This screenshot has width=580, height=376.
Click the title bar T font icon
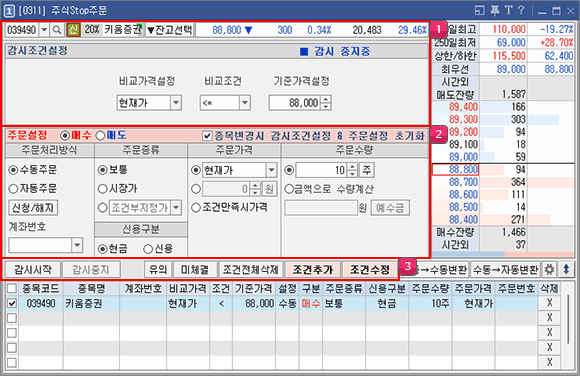[508, 10]
